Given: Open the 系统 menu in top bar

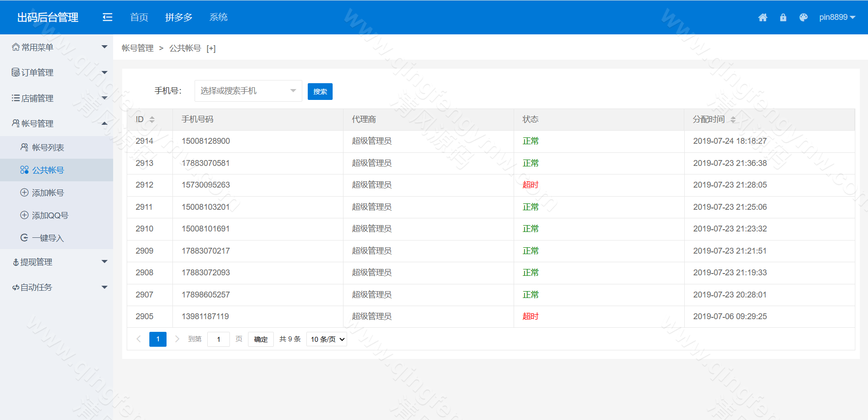Looking at the screenshot, I should (x=218, y=17).
